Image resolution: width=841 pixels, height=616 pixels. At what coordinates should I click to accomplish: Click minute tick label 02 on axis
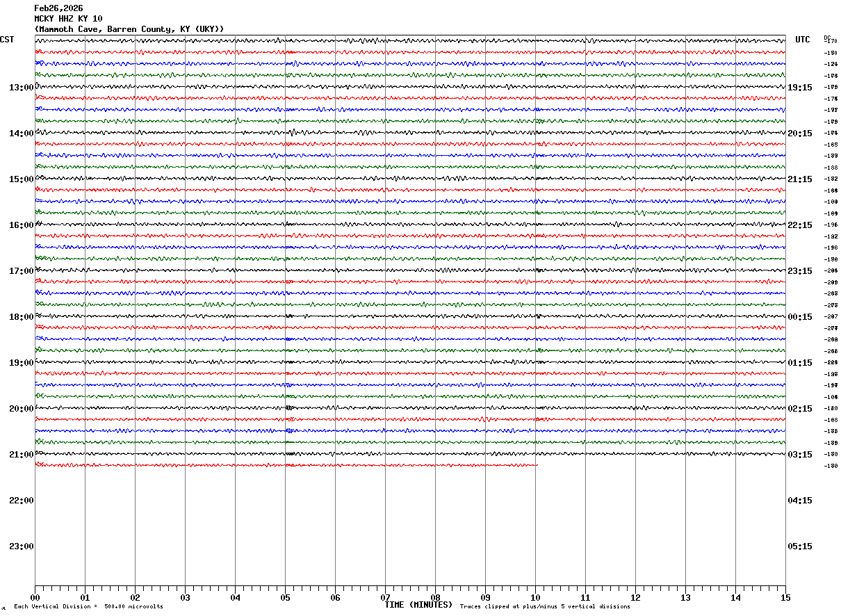click(x=135, y=597)
